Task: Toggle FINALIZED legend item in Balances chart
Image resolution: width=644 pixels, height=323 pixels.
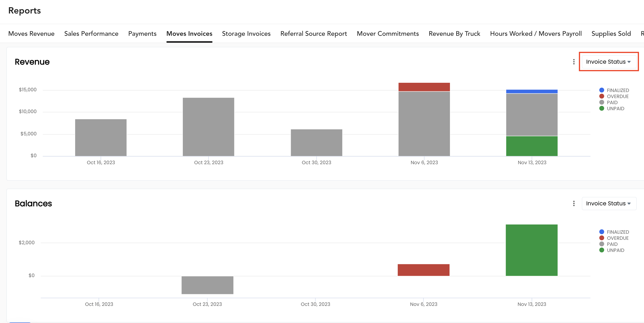Action: [614, 232]
